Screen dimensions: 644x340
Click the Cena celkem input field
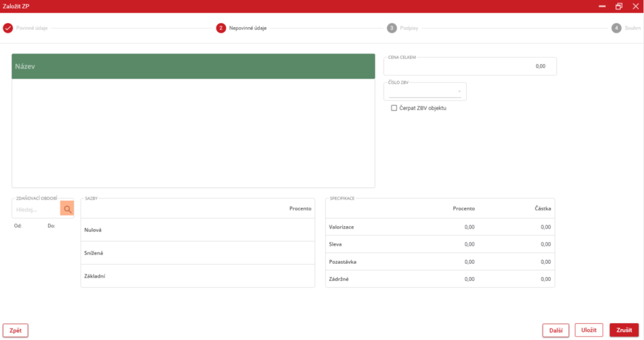coord(470,66)
